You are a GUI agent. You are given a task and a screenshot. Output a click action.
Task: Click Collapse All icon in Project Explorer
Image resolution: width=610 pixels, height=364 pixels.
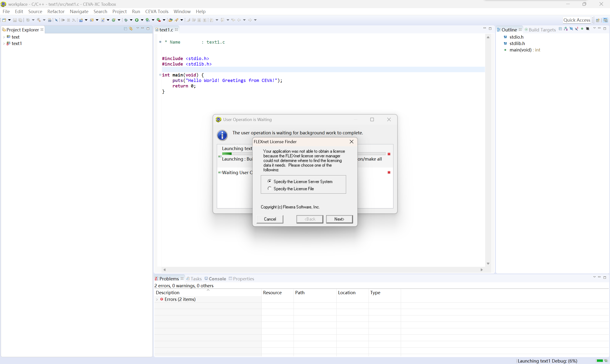click(125, 29)
